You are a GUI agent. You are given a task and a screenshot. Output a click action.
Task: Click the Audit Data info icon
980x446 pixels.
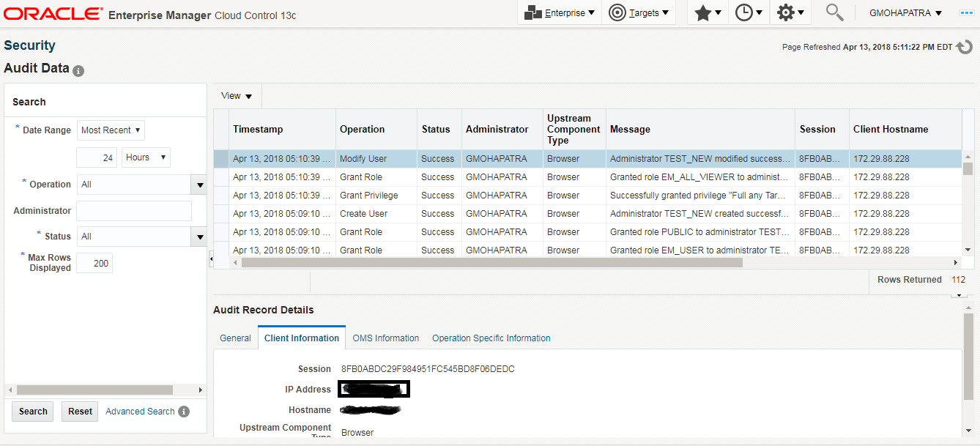click(x=78, y=71)
